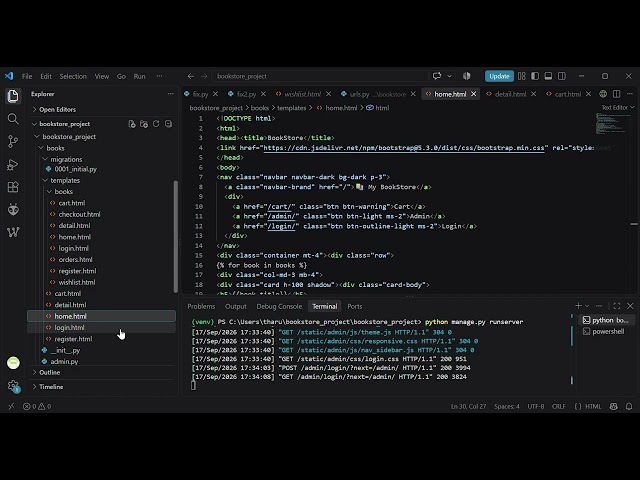
Task: Customize layout from the title bar
Action: click(522, 76)
